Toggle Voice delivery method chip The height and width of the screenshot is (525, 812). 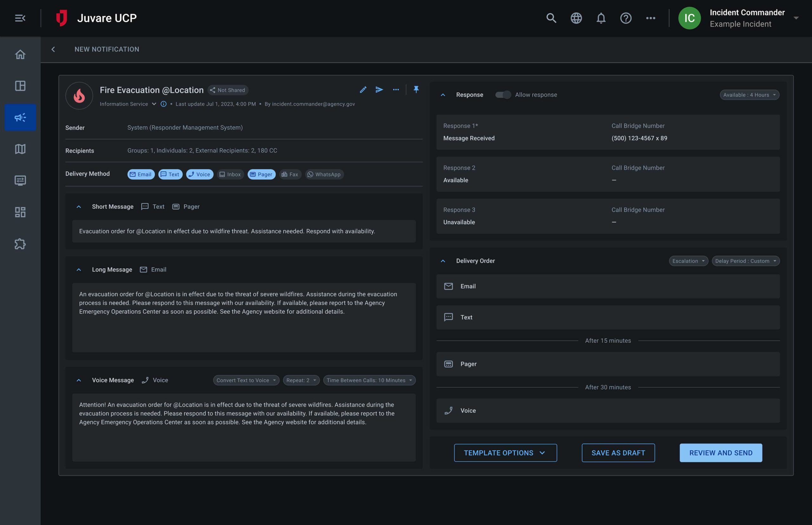tap(200, 174)
